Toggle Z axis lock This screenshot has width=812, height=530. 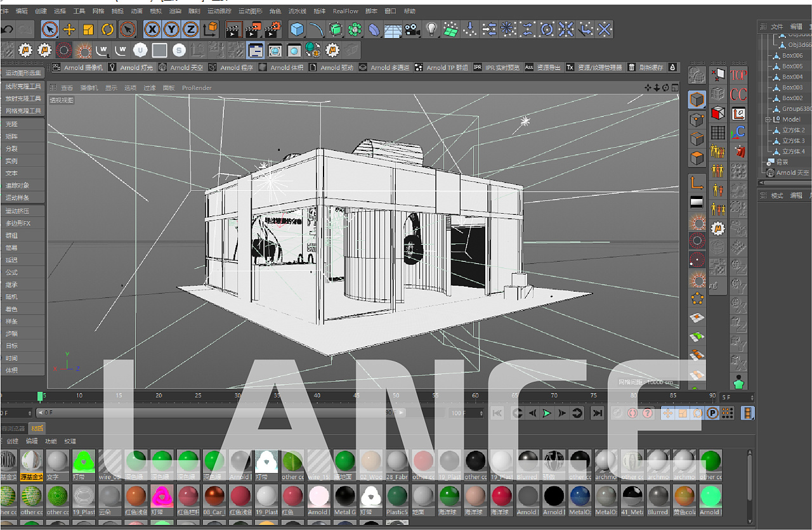click(190, 29)
